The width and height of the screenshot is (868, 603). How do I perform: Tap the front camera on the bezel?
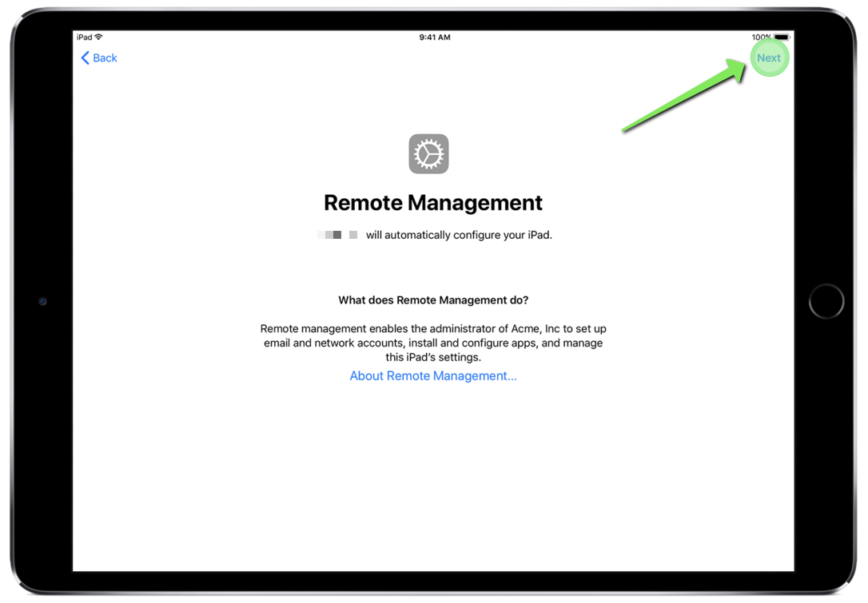point(42,301)
